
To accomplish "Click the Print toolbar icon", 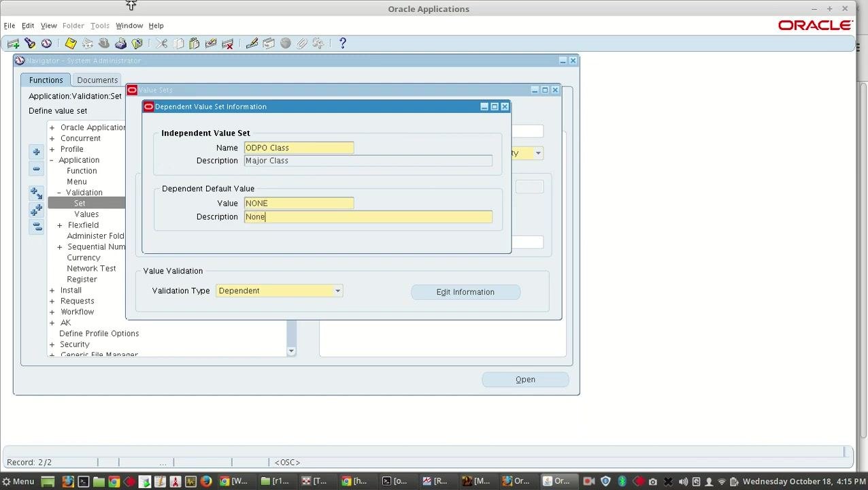I will coord(120,44).
